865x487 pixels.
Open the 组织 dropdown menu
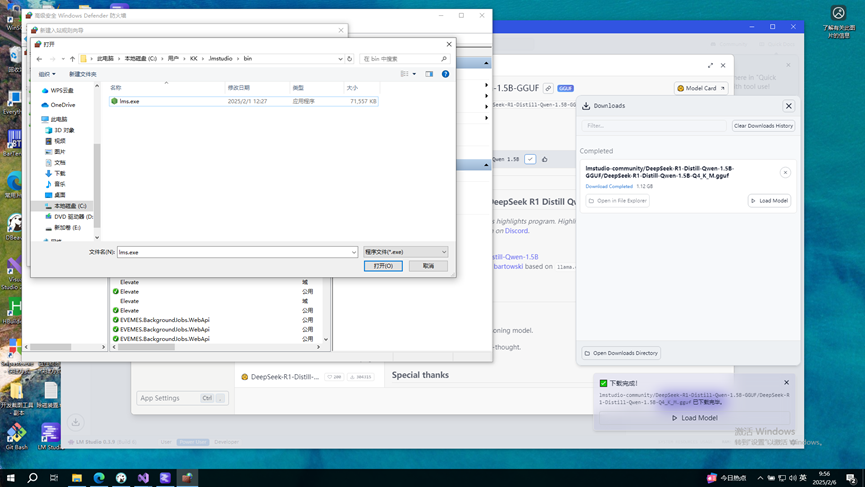(x=47, y=74)
